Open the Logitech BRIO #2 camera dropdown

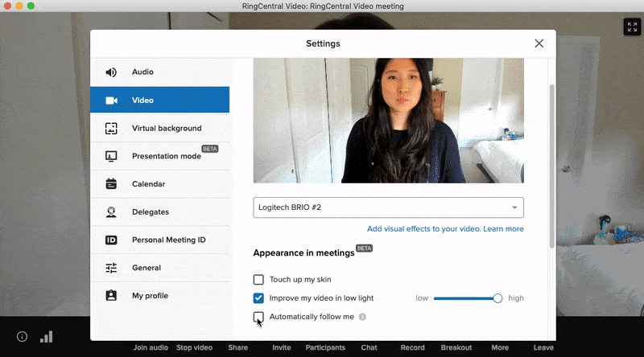pos(388,207)
